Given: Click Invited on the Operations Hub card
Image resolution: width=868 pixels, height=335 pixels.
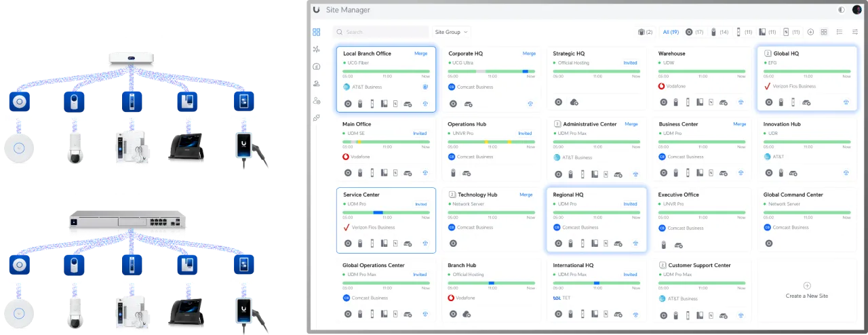Looking at the screenshot, I should click(x=525, y=134).
